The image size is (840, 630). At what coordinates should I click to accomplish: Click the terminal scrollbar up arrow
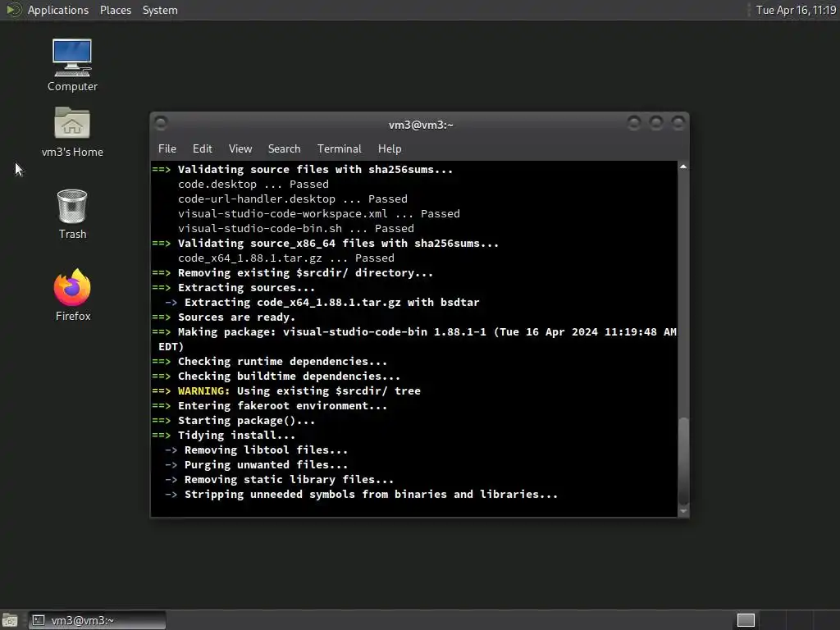click(x=683, y=167)
